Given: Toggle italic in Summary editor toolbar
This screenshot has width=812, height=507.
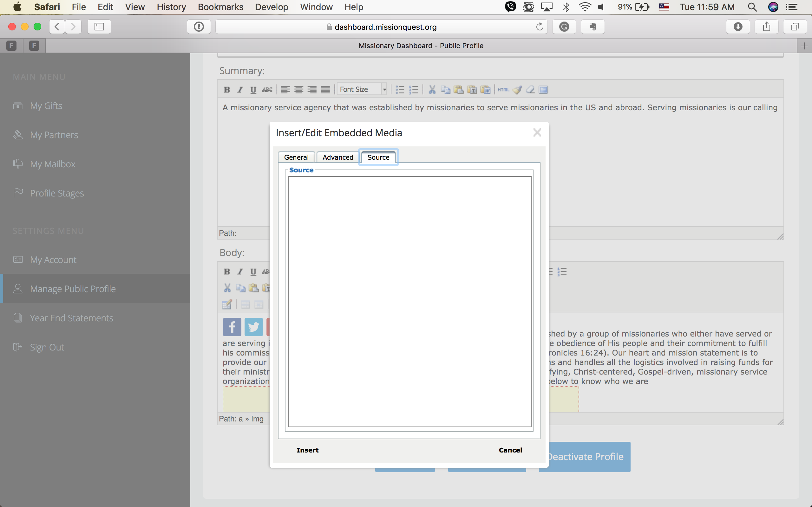Looking at the screenshot, I should point(240,90).
